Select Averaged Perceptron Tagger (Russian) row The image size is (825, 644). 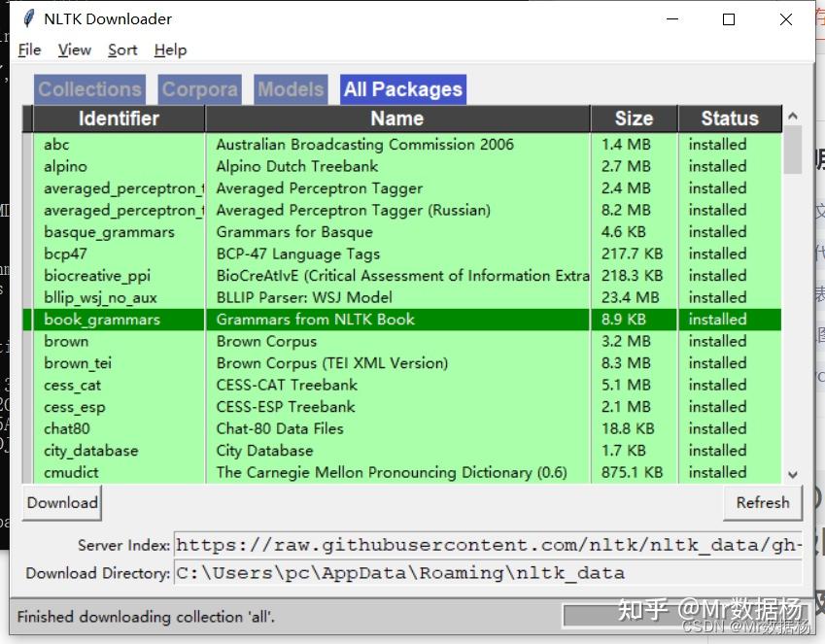[x=402, y=210]
